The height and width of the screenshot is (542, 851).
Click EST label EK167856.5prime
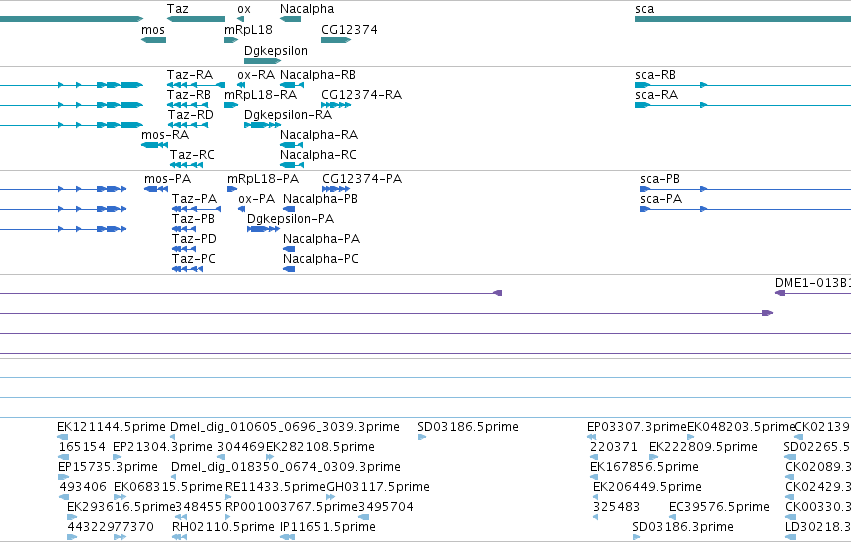[644, 467]
